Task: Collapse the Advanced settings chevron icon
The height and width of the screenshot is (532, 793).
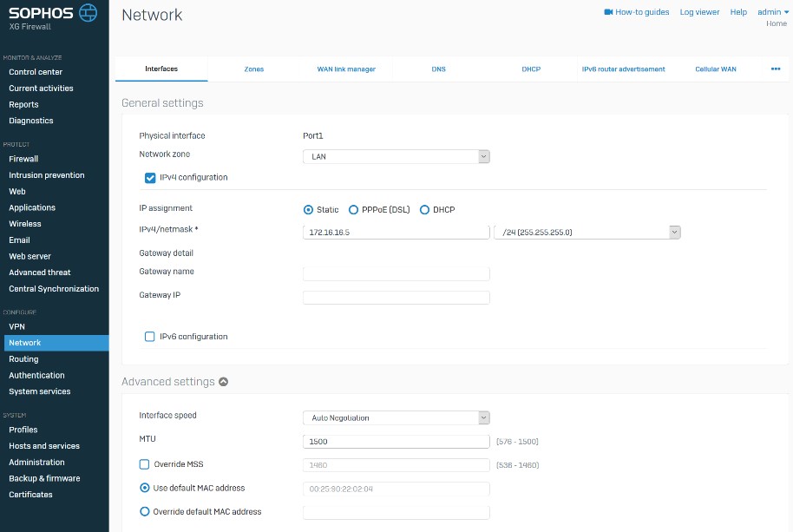Action: (224, 382)
